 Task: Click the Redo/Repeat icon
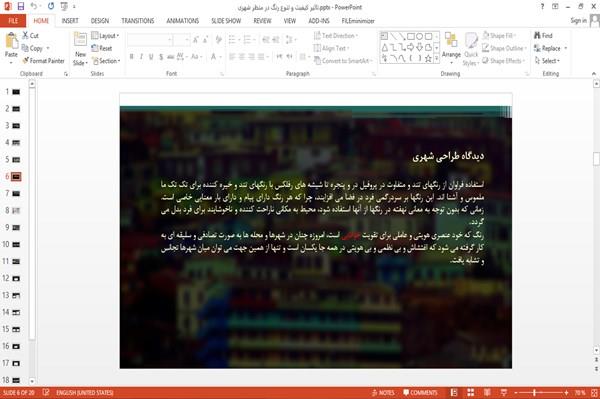(51, 7)
